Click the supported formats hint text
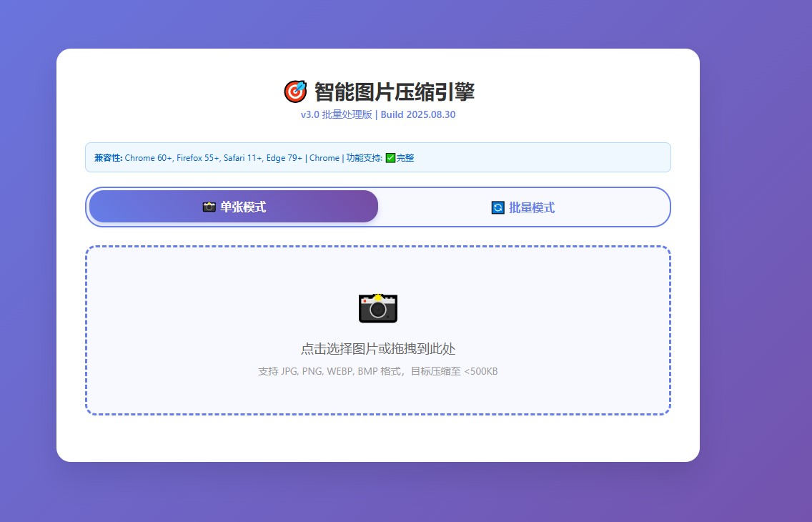This screenshot has width=812, height=522. pos(377,372)
